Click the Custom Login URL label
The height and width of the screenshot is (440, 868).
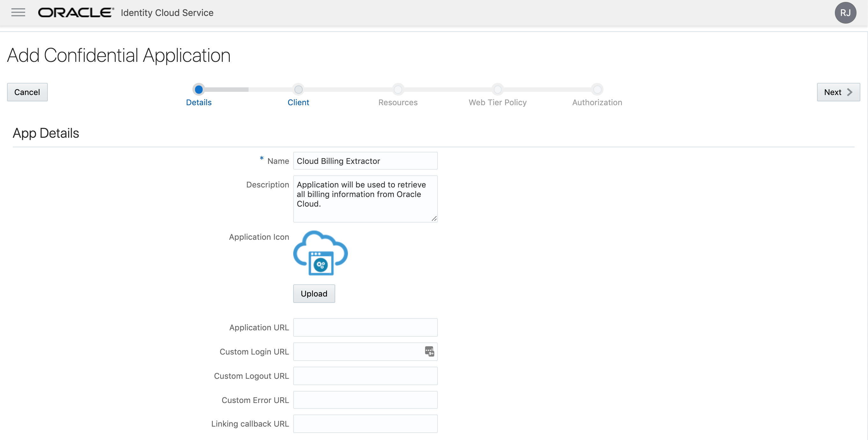254,352
